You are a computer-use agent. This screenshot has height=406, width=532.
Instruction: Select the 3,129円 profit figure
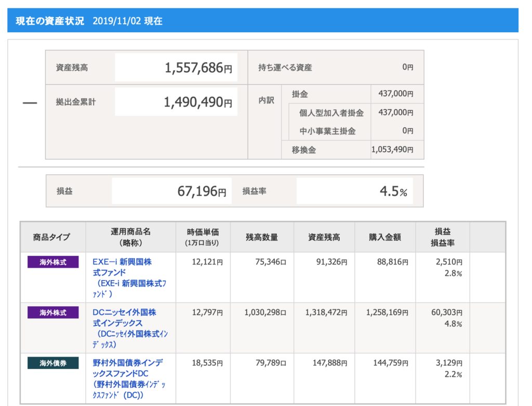click(449, 363)
